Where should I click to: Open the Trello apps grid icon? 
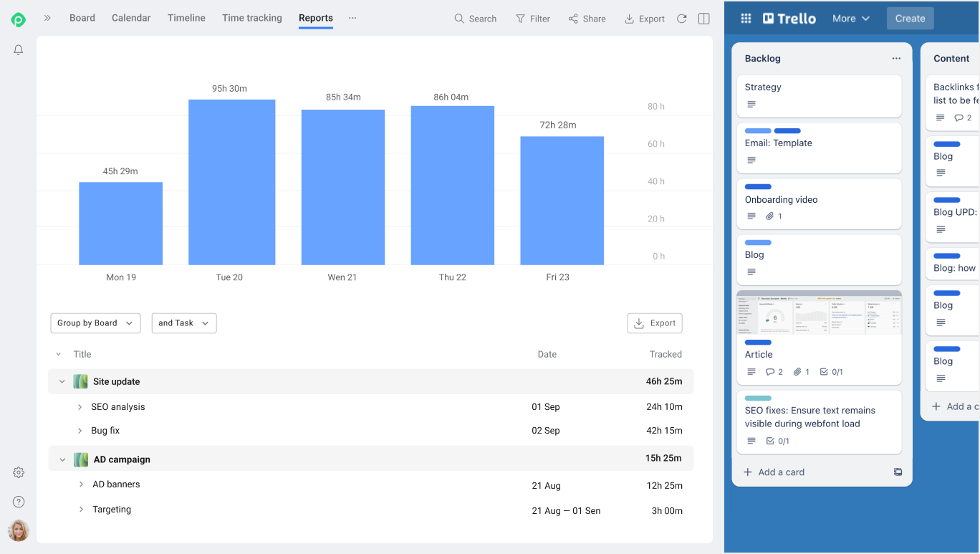[746, 19]
